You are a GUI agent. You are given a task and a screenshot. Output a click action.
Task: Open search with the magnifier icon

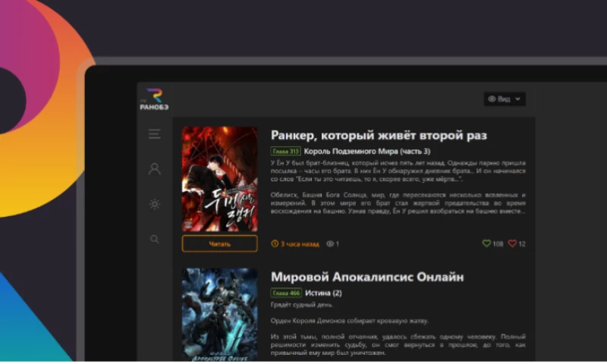155,239
